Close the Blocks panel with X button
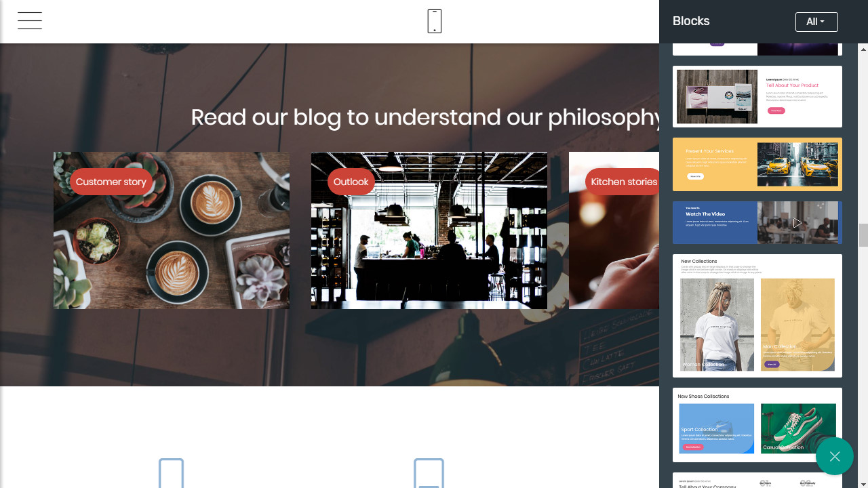Image resolution: width=868 pixels, height=488 pixels. click(x=835, y=456)
